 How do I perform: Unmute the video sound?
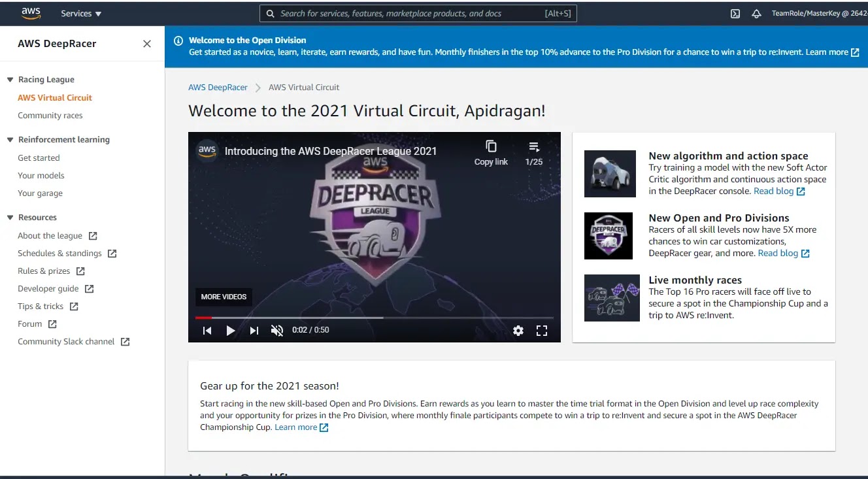coord(277,331)
